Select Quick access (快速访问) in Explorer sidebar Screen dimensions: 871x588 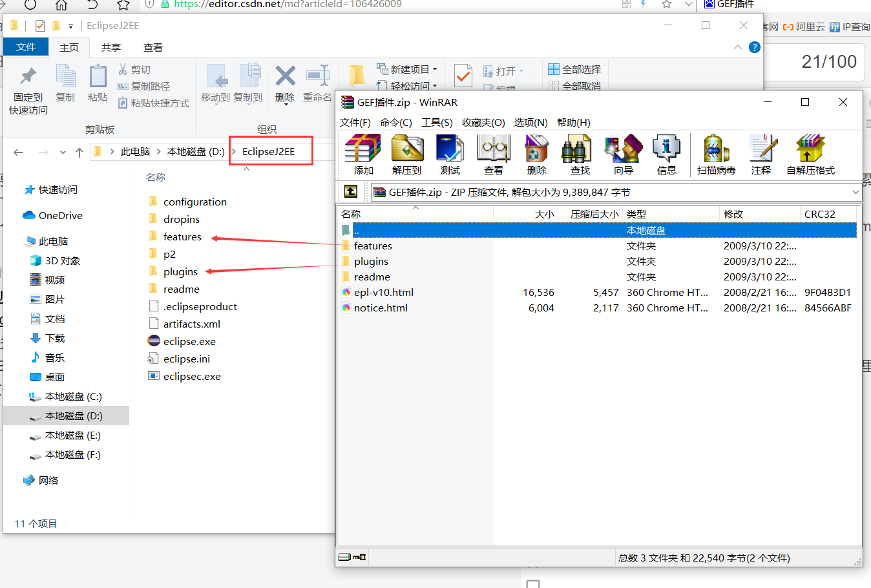tap(50, 190)
